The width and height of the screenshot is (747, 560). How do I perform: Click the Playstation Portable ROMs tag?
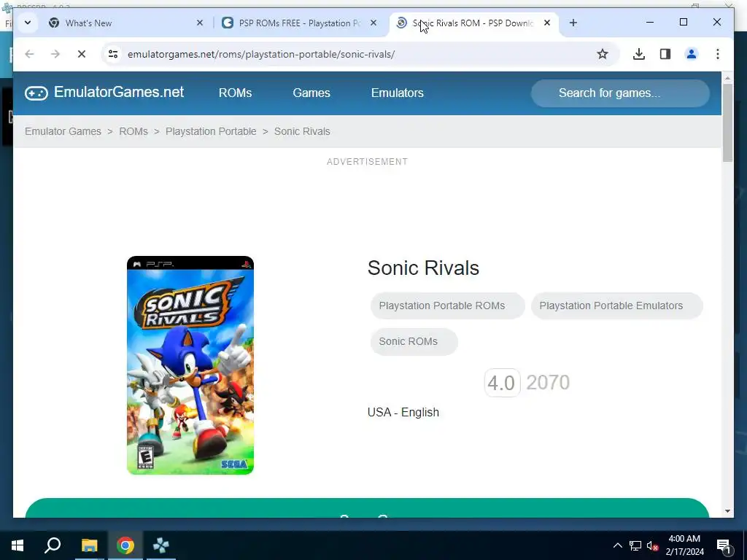(x=447, y=306)
